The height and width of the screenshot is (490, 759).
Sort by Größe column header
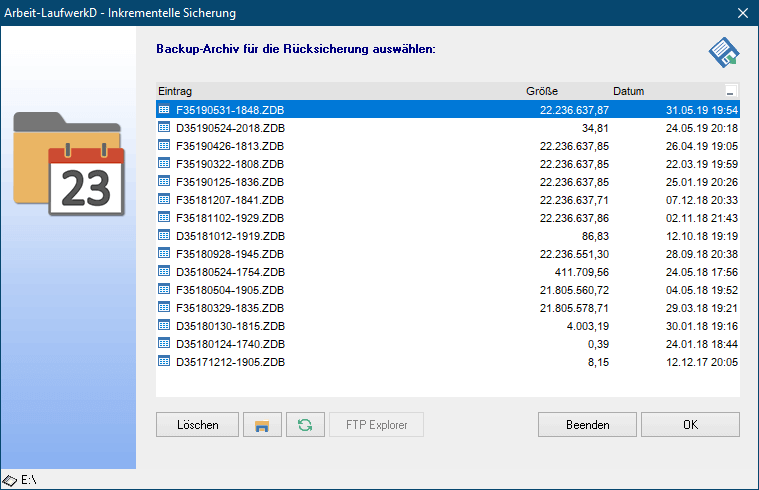tap(542, 91)
